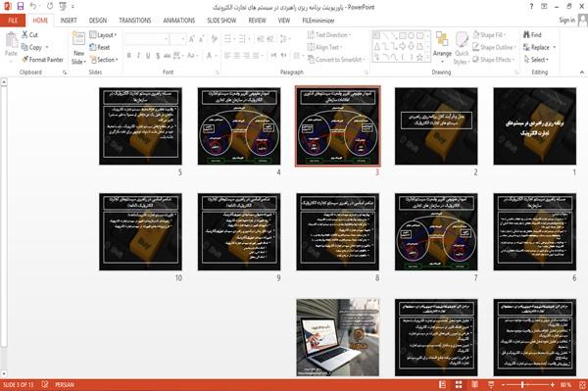Select slide 8 thumbnail

point(337,231)
